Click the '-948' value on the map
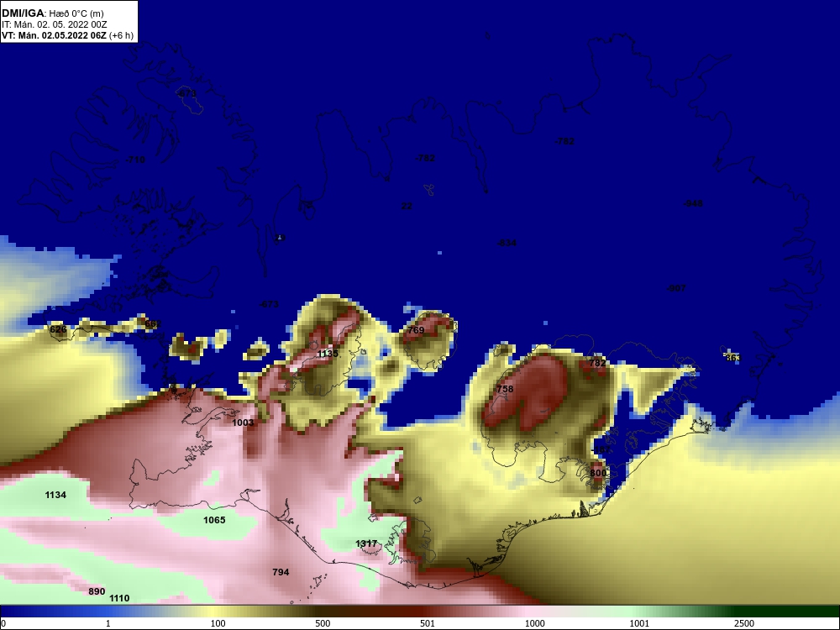The image size is (840, 630). click(693, 203)
